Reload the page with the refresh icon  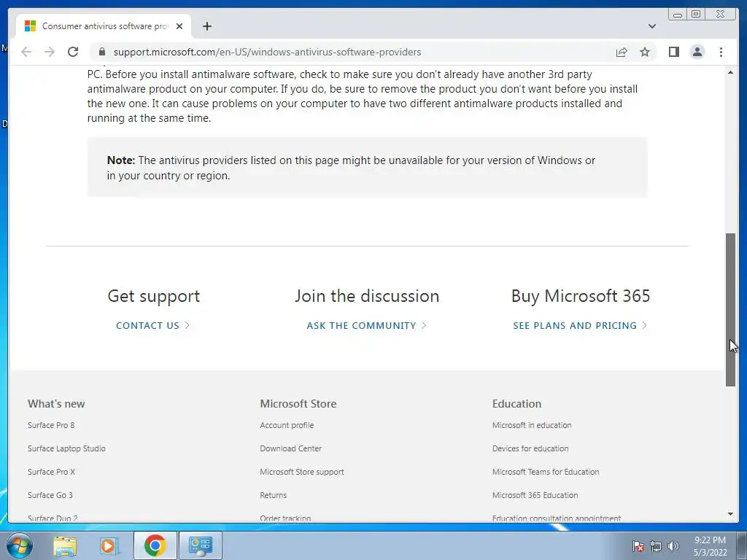pyautogui.click(x=73, y=52)
